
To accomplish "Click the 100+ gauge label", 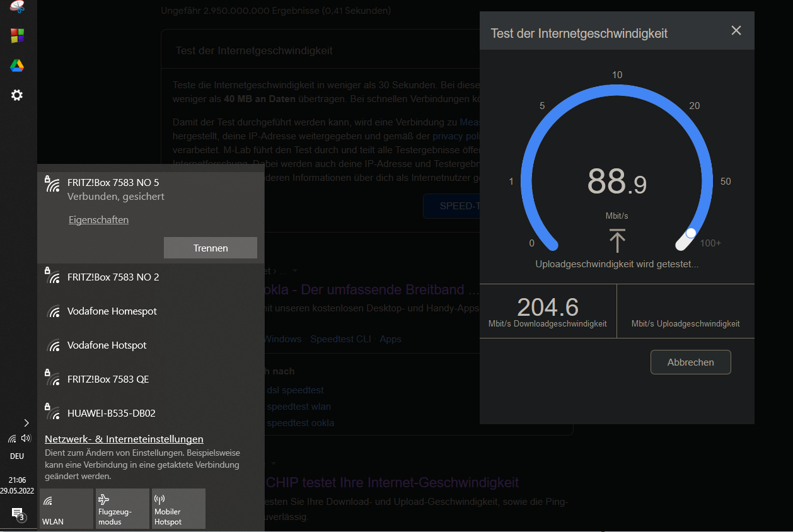I will tap(710, 243).
